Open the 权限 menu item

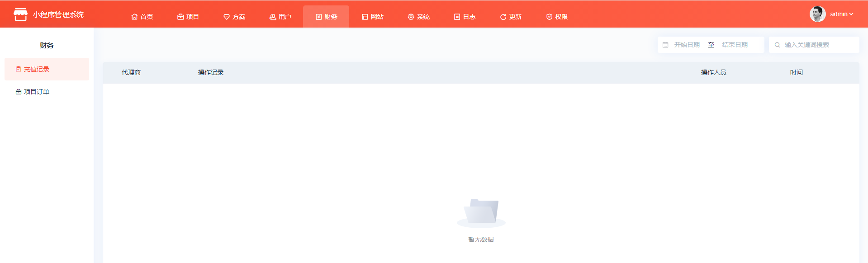(x=557, y=17)
